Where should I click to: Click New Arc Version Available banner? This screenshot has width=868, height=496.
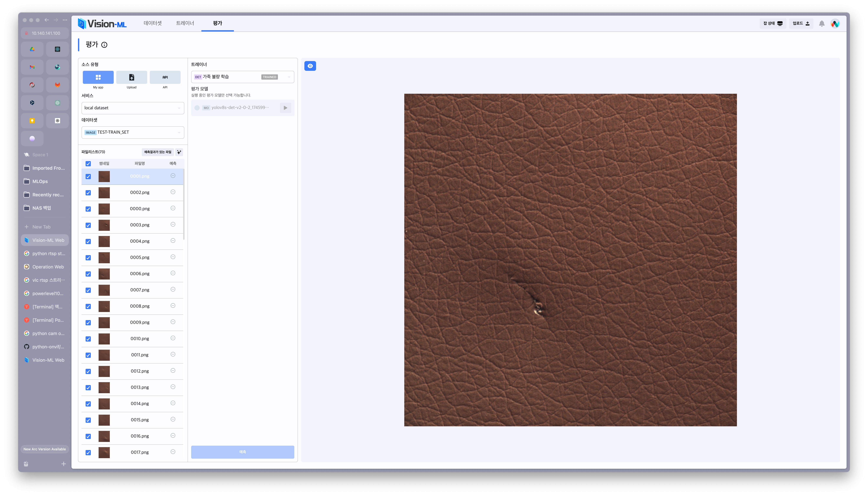[45, 449]
